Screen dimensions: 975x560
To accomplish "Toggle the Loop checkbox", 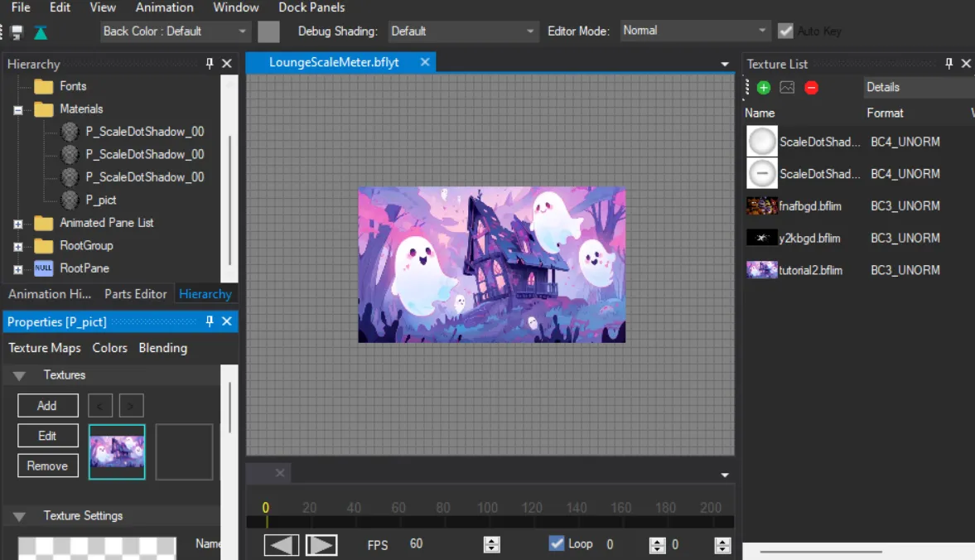I will [x=557, y=543].
